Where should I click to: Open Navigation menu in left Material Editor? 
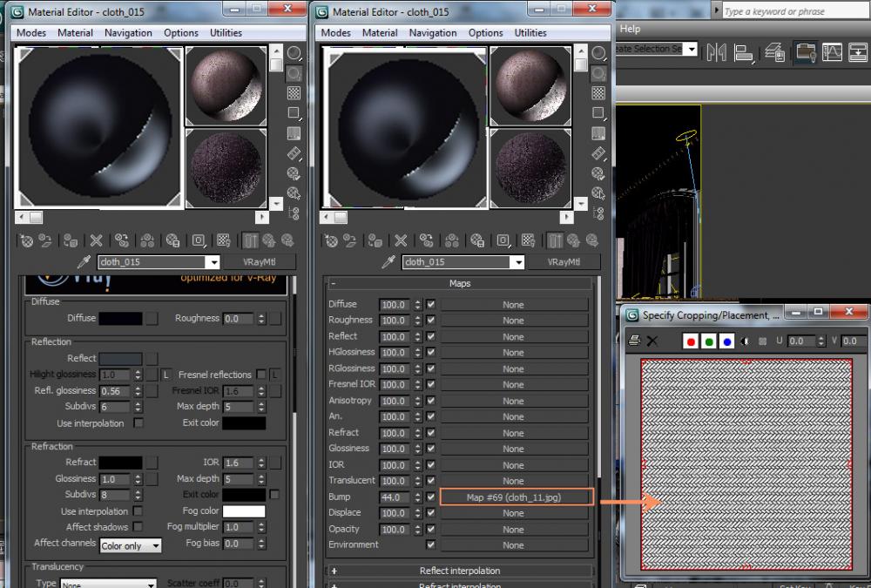pos(128,33)
